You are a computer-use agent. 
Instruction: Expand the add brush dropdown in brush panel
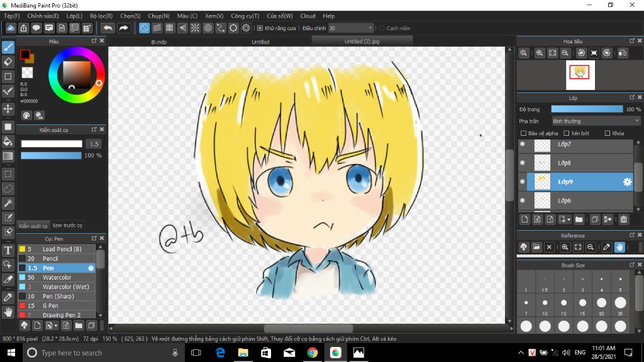[x=56, y=326]
